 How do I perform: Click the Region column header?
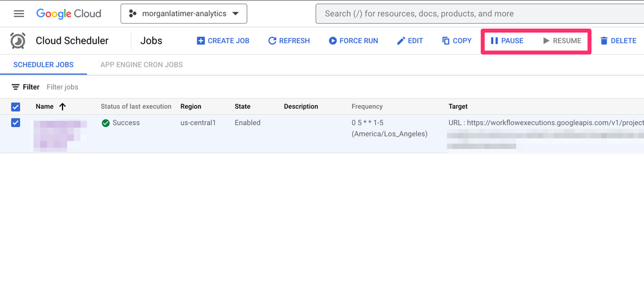click(x=191, y=106)
